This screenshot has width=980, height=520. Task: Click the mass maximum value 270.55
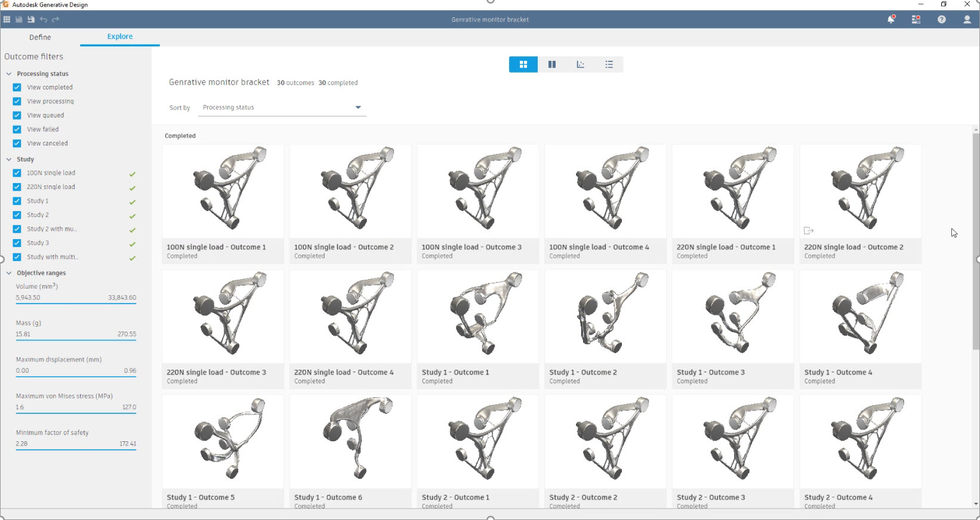click(127, 334)
